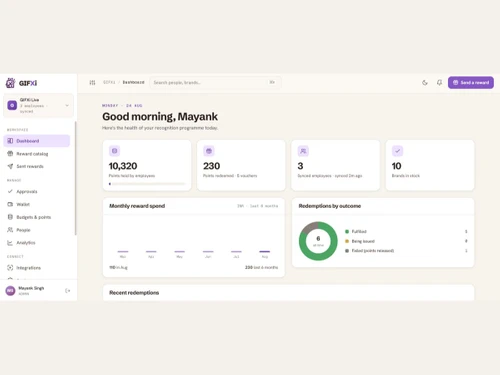Click the logout icon beside Mayank Singh
This screenshot has height=375, width=500.
(67, 291)
